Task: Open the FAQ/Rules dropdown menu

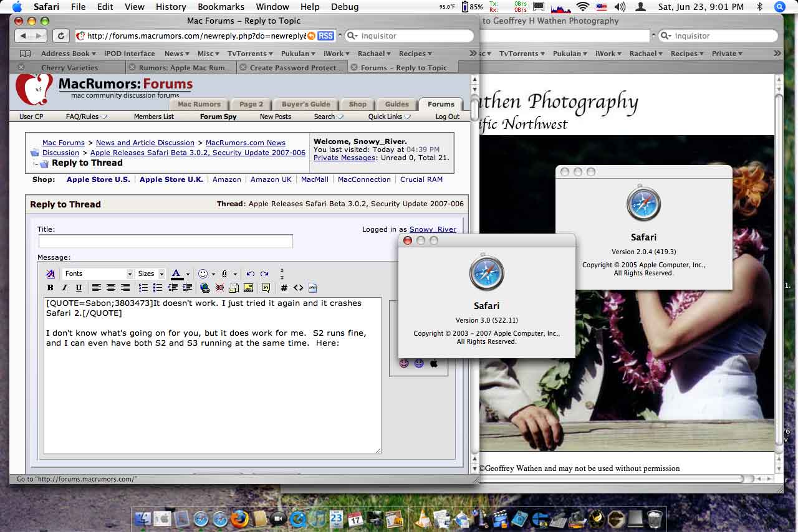Action: 87,116
